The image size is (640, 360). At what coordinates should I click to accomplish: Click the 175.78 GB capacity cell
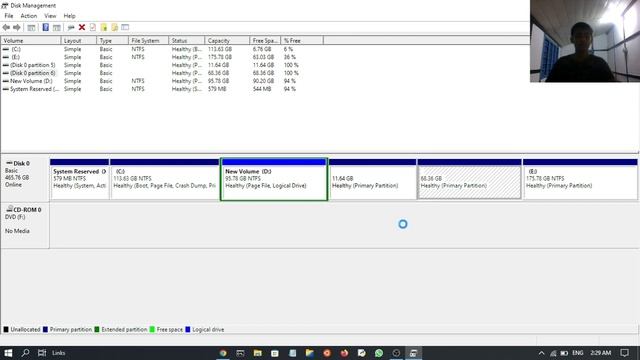pyautogui.click(x=220, y=57)
